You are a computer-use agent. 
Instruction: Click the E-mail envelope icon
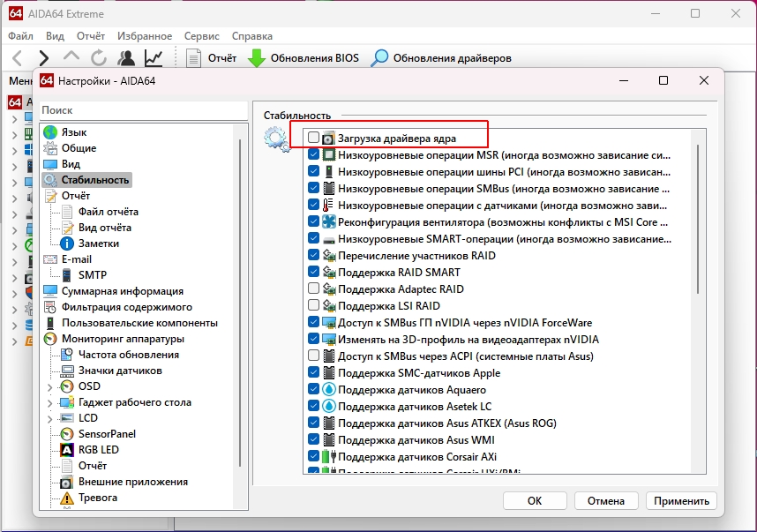coord(50,259)
